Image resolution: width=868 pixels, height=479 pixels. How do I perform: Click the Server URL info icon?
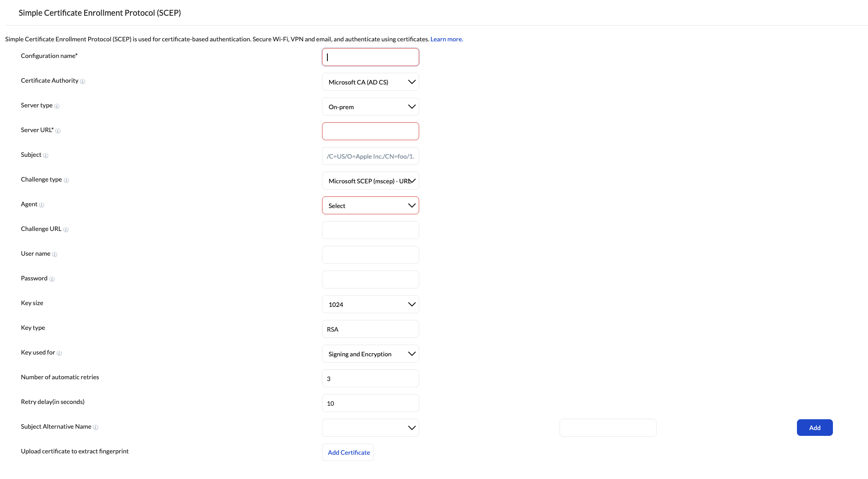58,131
